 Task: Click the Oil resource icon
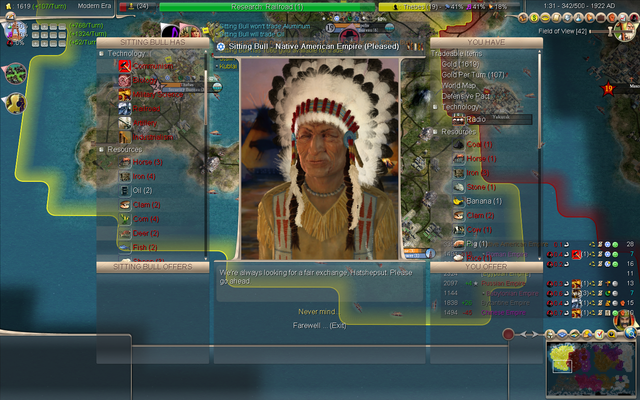pyautogui.click(x=124, y=191)
